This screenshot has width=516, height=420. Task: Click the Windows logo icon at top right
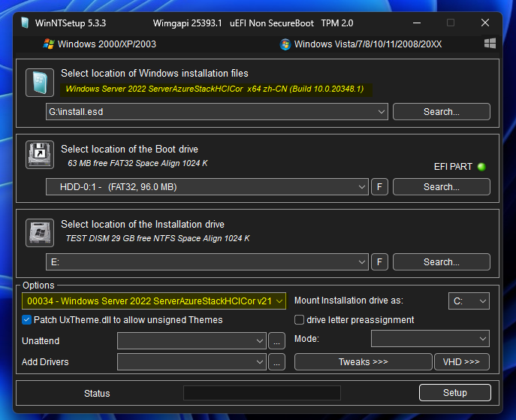pyautogui.click(x=490, y=43)
